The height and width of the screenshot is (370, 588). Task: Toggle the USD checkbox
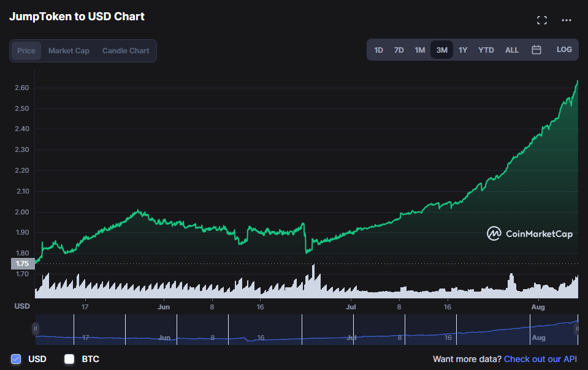[x=17, y=359]
